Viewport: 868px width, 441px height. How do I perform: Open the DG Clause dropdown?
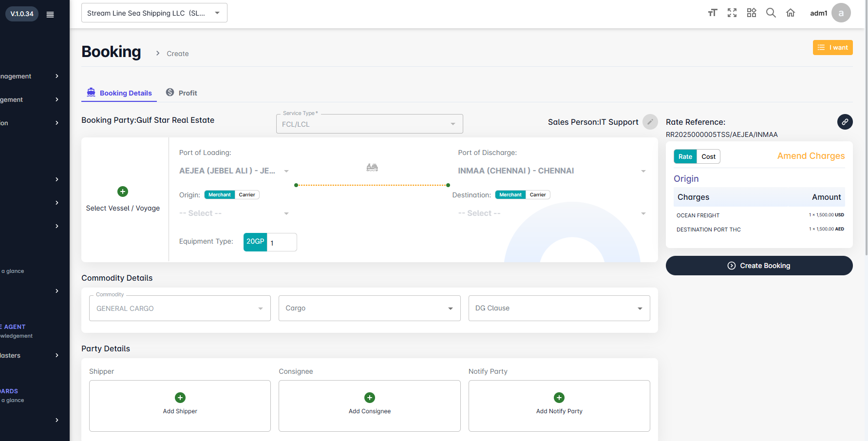(559, 308)
